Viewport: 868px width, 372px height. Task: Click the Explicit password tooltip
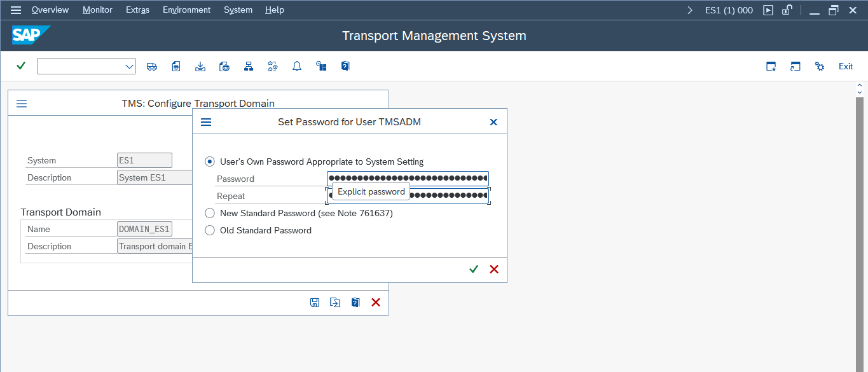coord(371,191)
